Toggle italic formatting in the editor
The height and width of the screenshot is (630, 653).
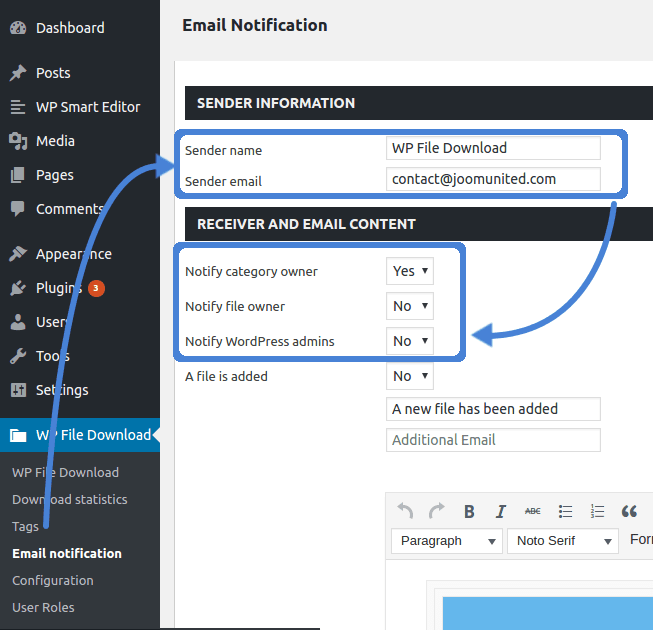tap(501, 511)
